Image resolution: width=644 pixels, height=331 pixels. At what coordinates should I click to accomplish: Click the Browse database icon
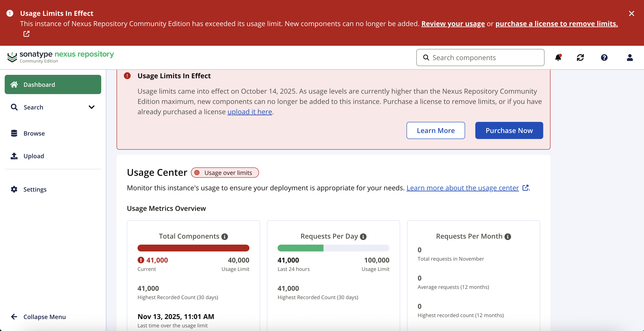[14, 133]
